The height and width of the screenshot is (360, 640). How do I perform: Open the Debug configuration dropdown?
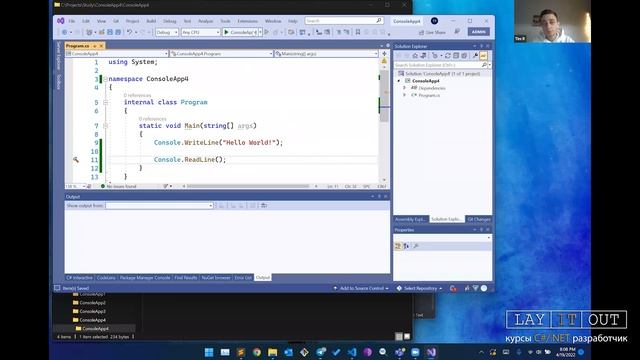(x=167, y=32)
